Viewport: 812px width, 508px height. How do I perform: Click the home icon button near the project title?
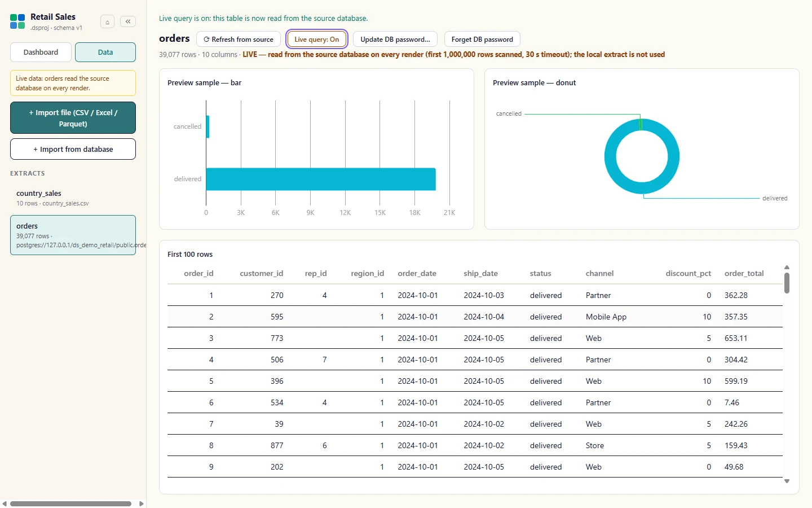coord(107,22)
